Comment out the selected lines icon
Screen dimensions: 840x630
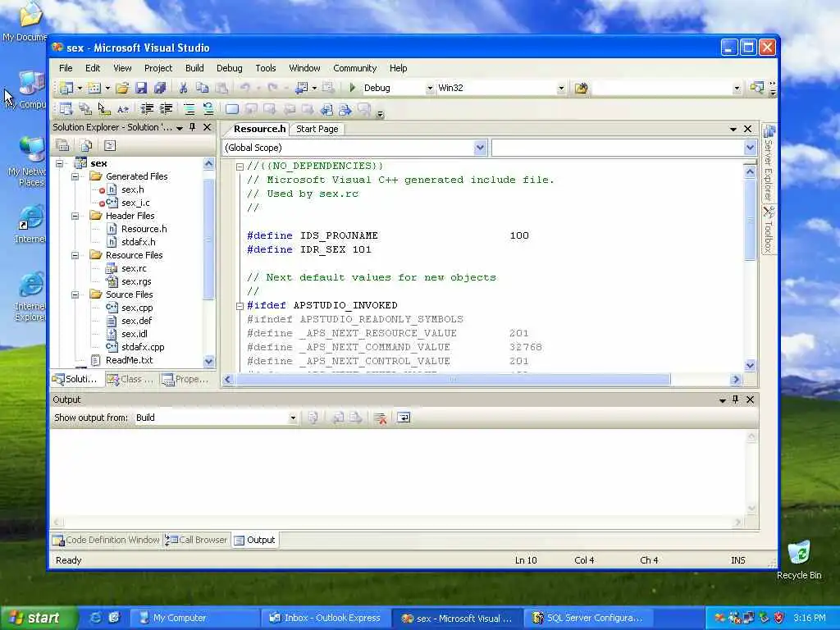coord(189,109)
